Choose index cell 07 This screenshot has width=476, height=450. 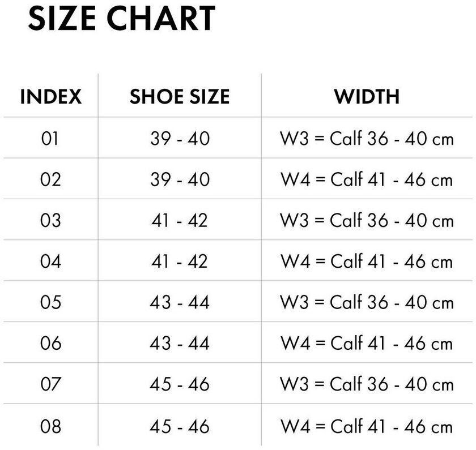click(x=50, y=384)
